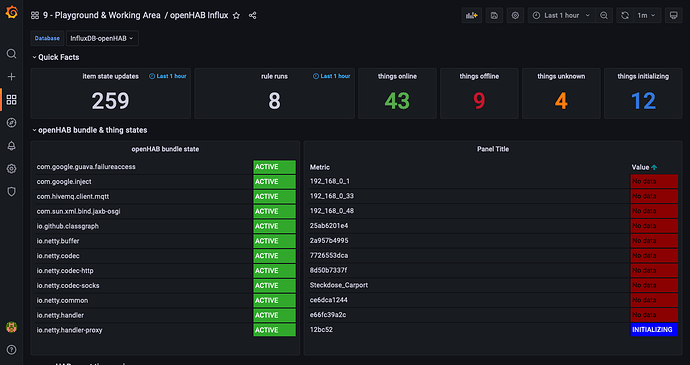Viewport: 690px width, 365px height.
Task: Click the 259 item state updates value
Action: pos(110,101)
